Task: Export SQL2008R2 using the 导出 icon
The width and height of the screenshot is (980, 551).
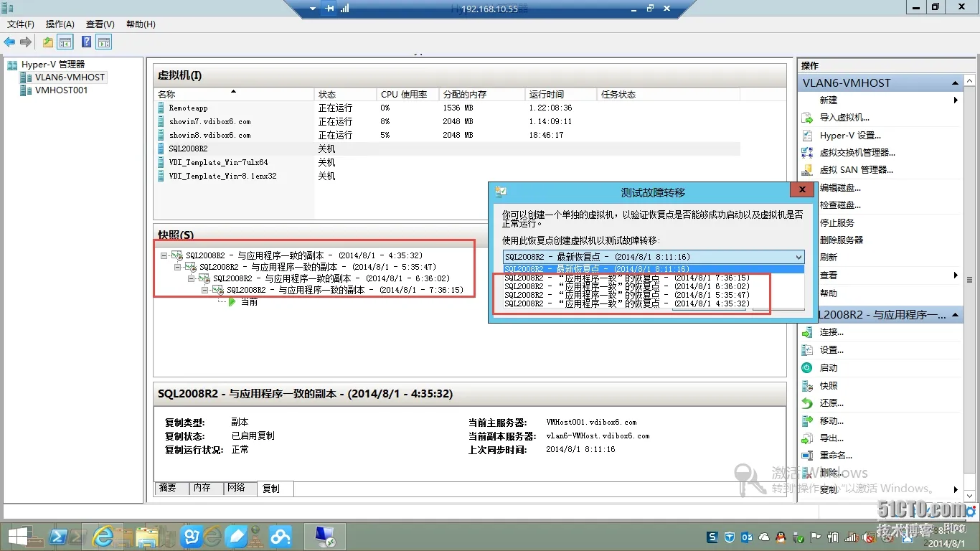Action: pos(806,438)
